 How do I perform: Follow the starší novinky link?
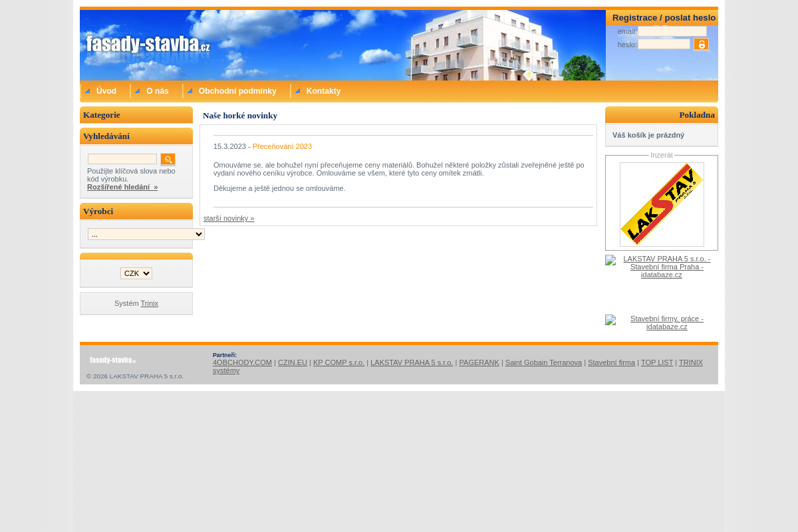tap(229, 218)
